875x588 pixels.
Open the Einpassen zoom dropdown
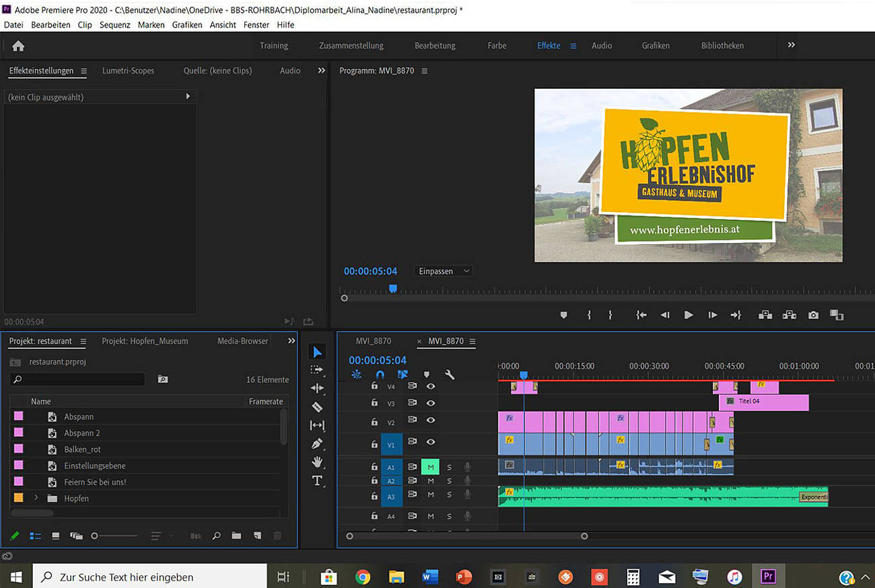[x=443, y=271]
